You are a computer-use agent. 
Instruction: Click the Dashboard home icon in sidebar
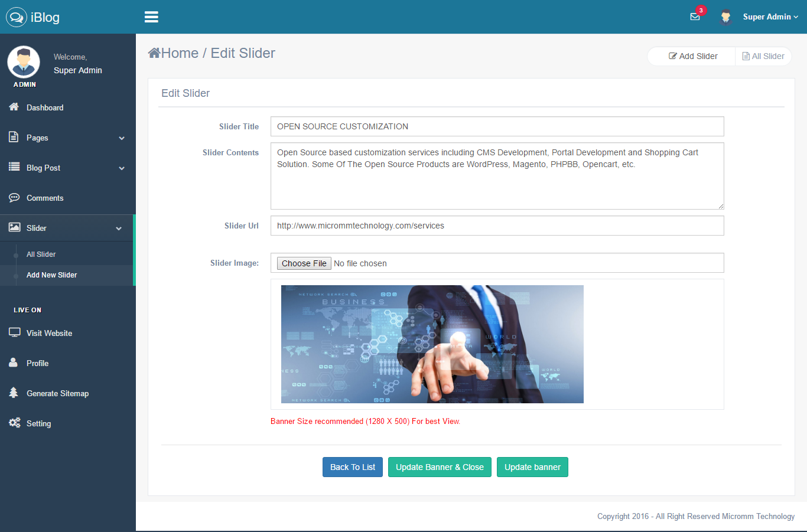14,107
